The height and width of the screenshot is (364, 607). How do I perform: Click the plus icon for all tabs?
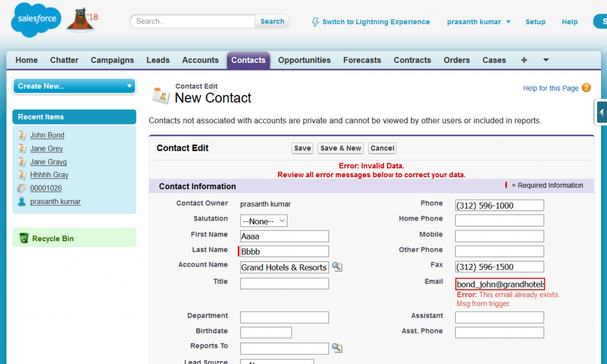point(523,60)
